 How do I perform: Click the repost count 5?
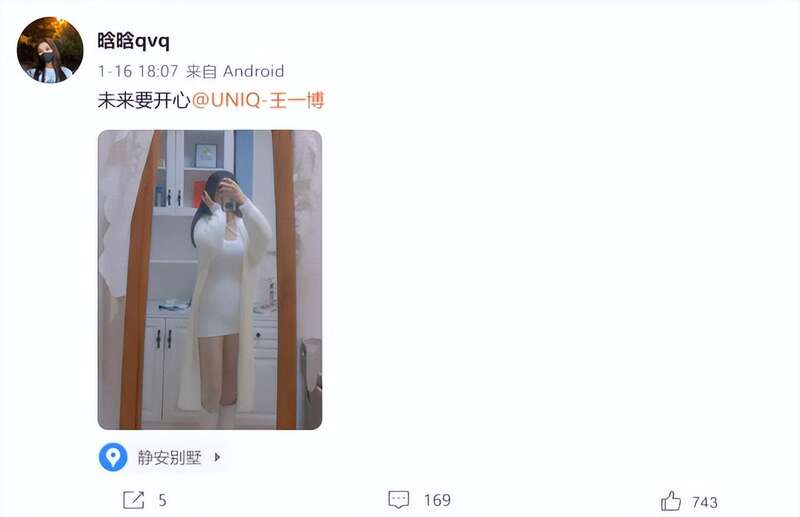[162, 500]
